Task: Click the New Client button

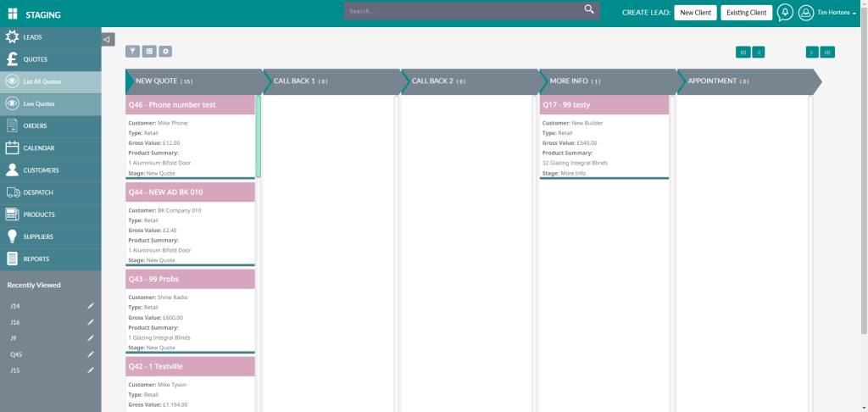Action: [695, 13]
